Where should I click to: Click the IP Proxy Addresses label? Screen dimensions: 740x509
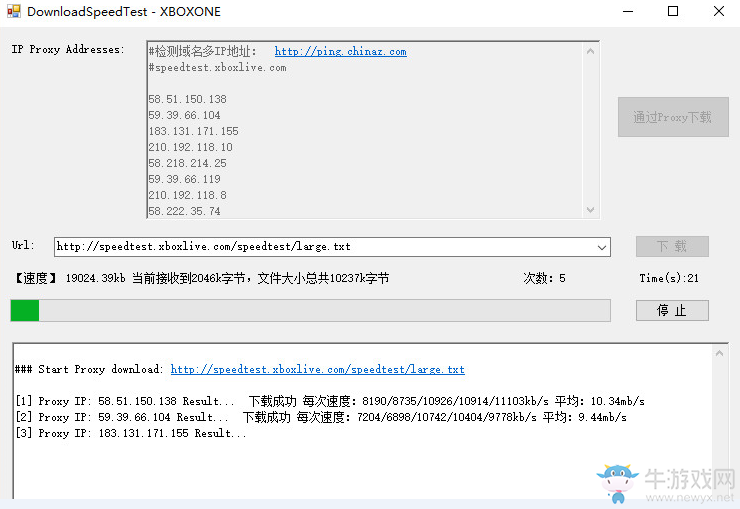68,50
